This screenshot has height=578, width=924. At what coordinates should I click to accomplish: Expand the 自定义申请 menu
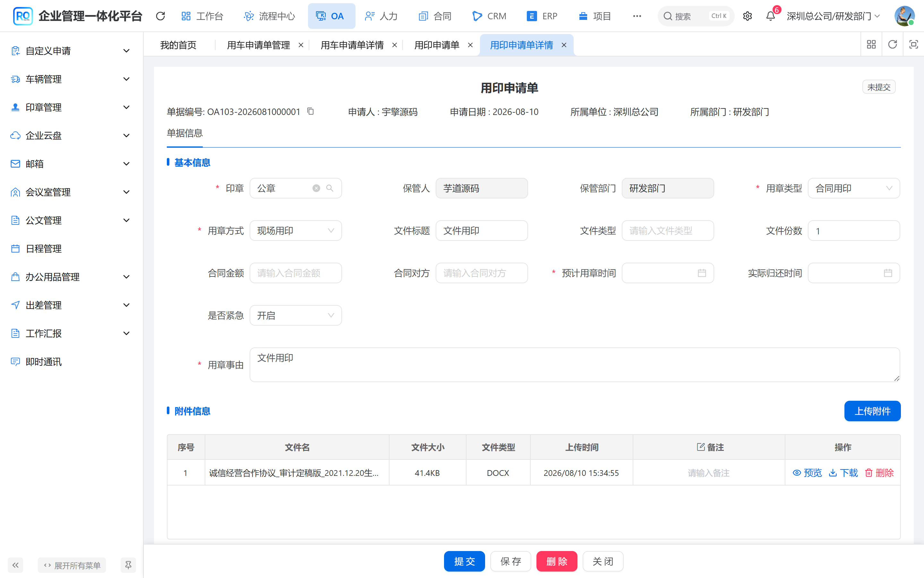point(72,51)
